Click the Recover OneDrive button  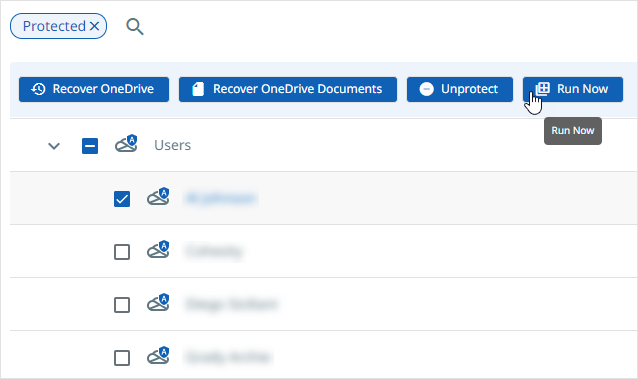(x=94, y=89)
